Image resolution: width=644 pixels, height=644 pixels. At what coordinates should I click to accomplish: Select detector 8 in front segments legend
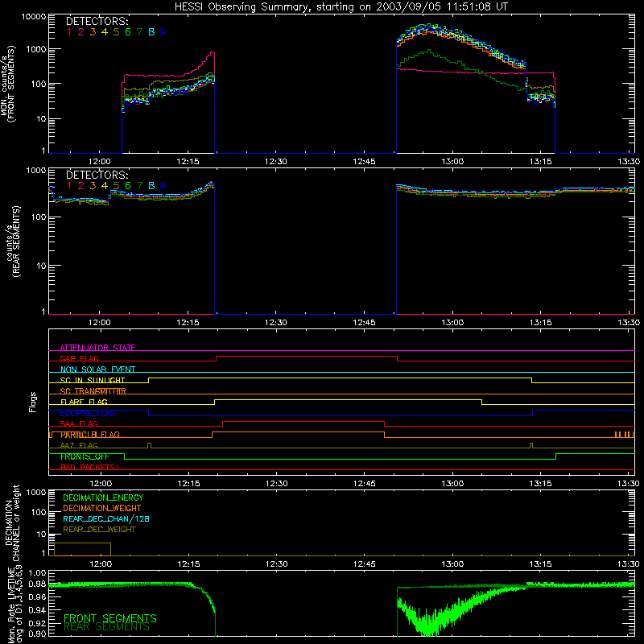[x=151, y=32]
